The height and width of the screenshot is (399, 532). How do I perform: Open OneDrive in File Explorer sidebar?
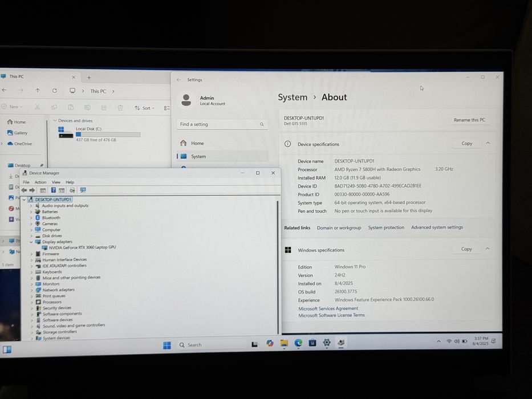pos(23,144)
